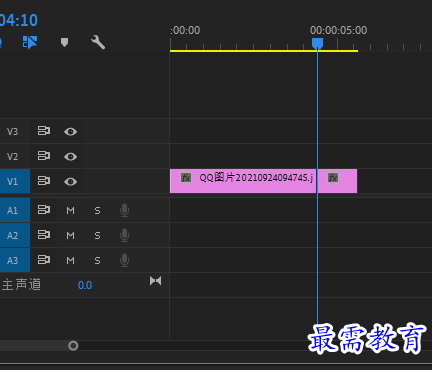Click the master track output icon

pos(155,281)
